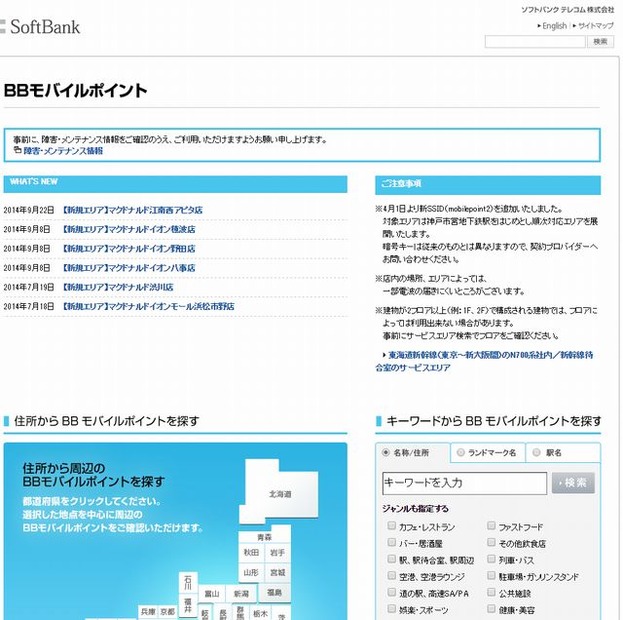Click the WHAT'S NEW section header
The image size is (623, 620).
175,184
